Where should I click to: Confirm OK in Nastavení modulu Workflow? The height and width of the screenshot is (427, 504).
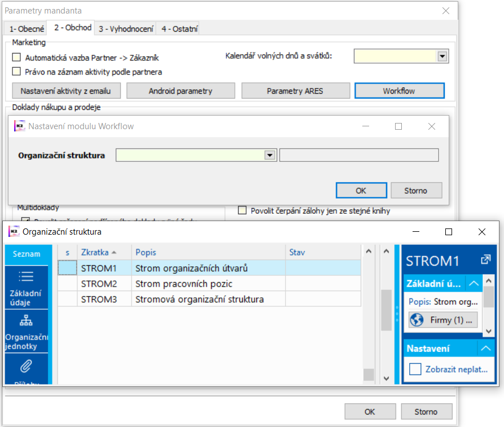(x=361, y=191)
